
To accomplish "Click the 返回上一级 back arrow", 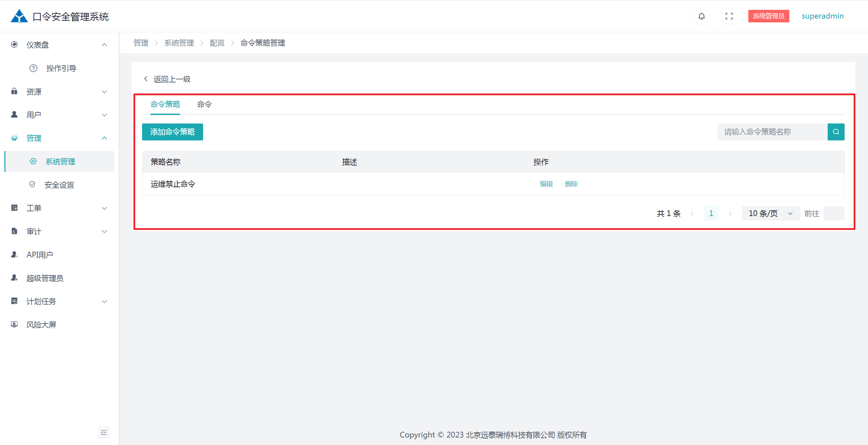I will point(146,79).
